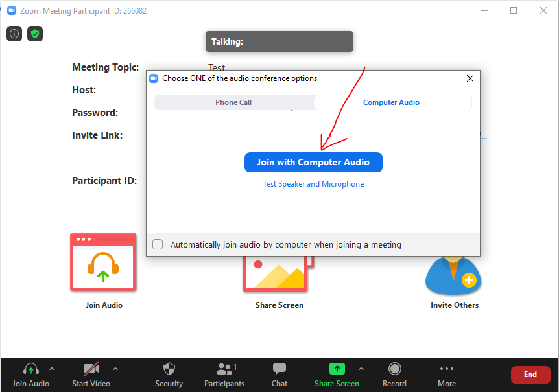
Task: Open Test Speaker and Microphone link
Action: pos(313,184)
